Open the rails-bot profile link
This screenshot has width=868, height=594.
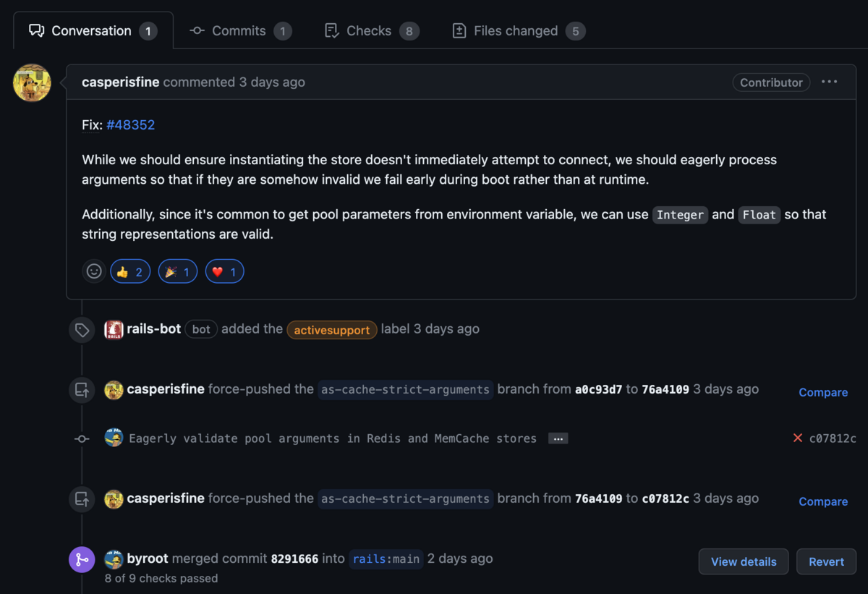point(153,328)
